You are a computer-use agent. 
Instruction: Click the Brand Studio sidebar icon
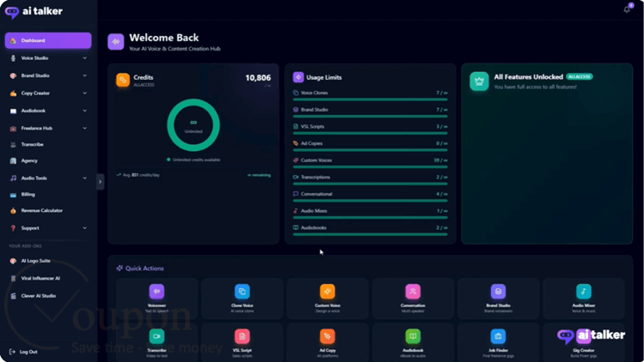tap(13, 76)
